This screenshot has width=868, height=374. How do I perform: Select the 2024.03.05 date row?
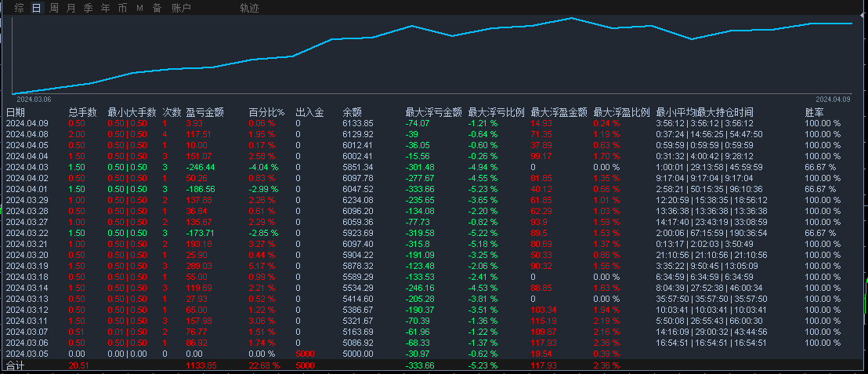pos(27,354)
